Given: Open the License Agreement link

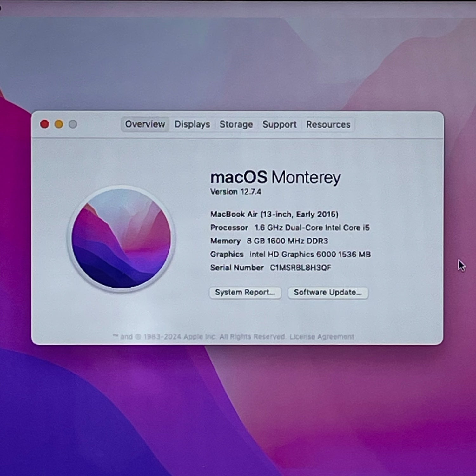Looking at the screenshot, I should click(322, 337).
